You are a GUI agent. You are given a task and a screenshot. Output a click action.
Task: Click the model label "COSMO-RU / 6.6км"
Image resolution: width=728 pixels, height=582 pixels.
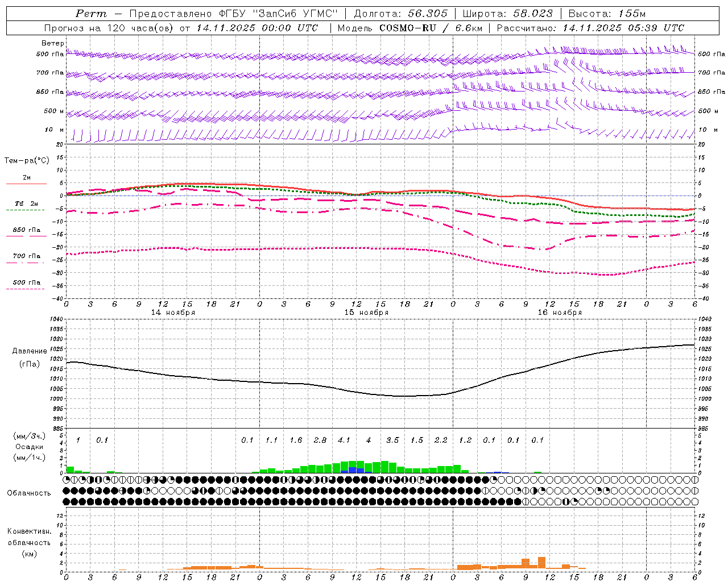tap(432, 28)
